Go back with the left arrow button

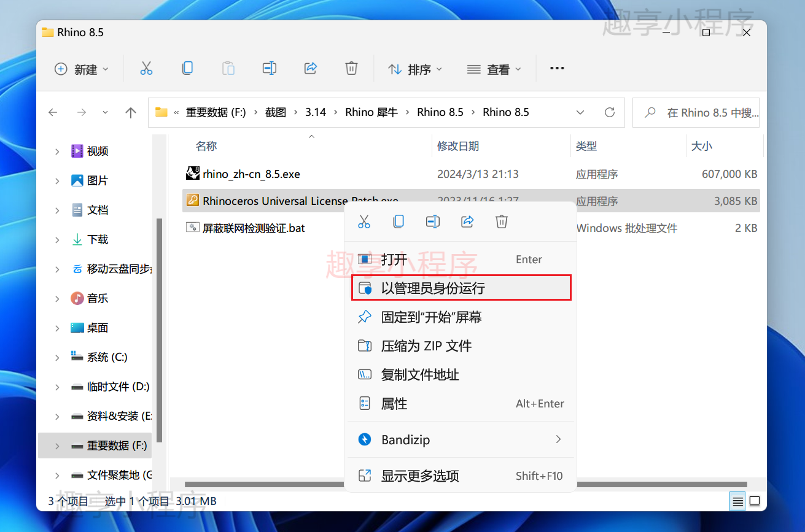[x=53, y=112]
